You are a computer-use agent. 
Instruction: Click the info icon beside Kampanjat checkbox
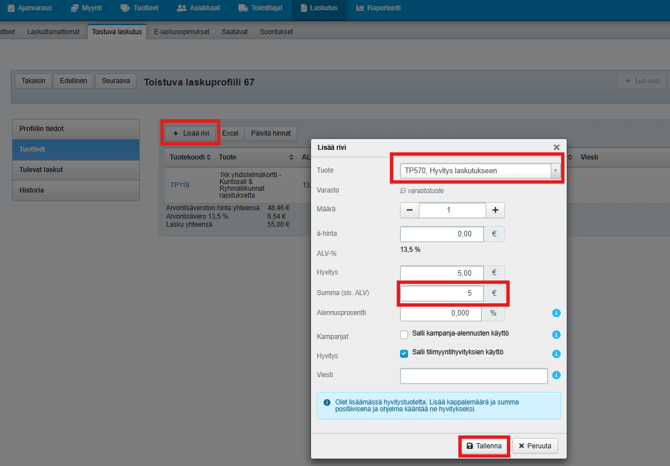click(556, 334)
